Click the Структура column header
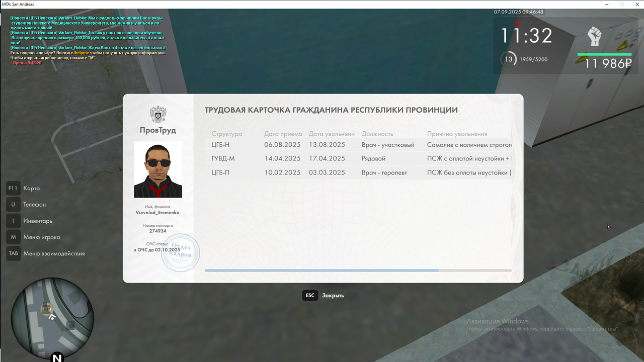 [226, 134]
